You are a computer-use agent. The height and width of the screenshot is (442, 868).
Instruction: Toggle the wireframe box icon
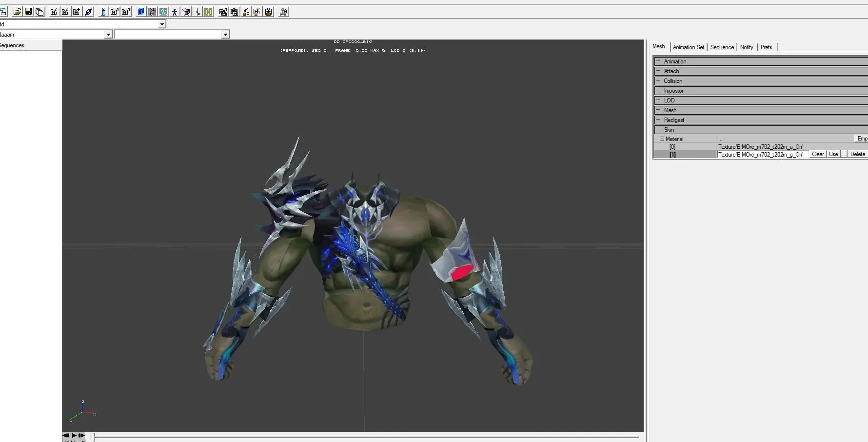pos(186,12)
